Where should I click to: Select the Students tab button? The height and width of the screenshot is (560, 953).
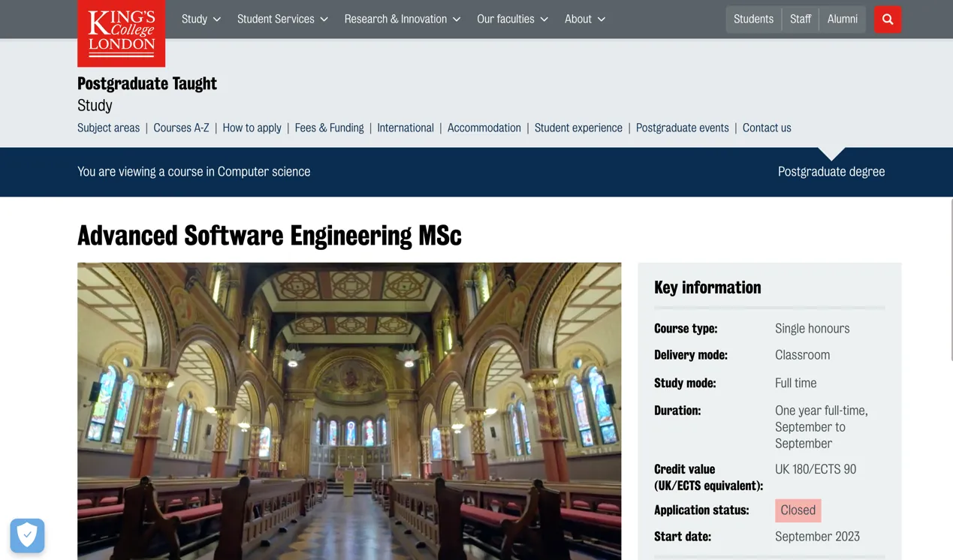(753, 20)
